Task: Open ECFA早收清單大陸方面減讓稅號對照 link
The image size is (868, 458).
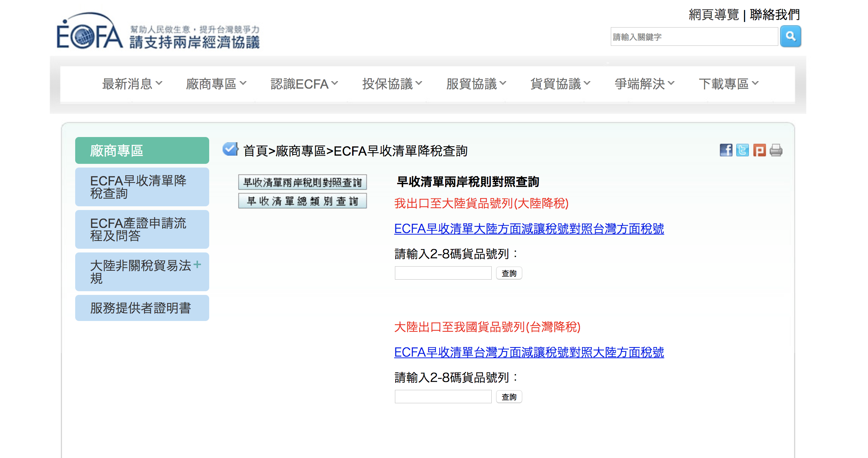Action: click(x=529, y=229)
